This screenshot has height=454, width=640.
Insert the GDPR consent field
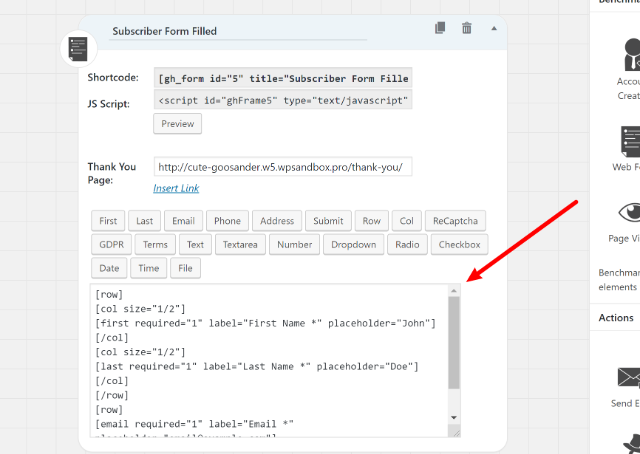pyautogui.click(x=111, y=245)
